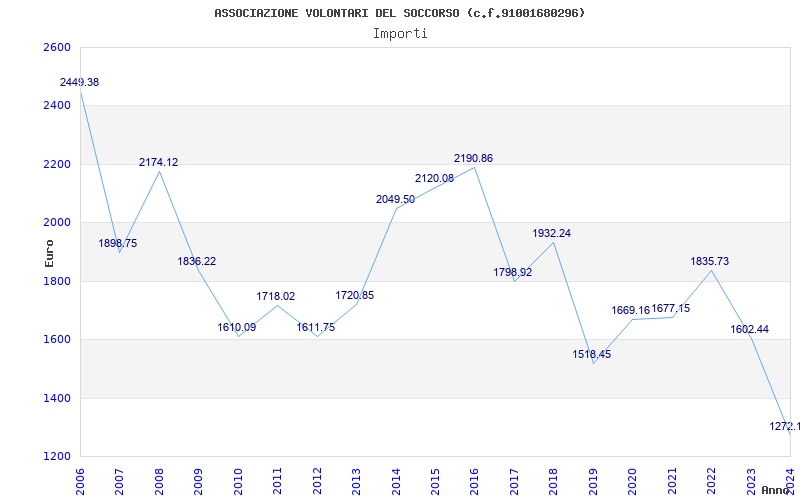This screenshot has height=500, width=800.
Task: Click the 2012 x-axis year label
Action: tap(317, 482)
